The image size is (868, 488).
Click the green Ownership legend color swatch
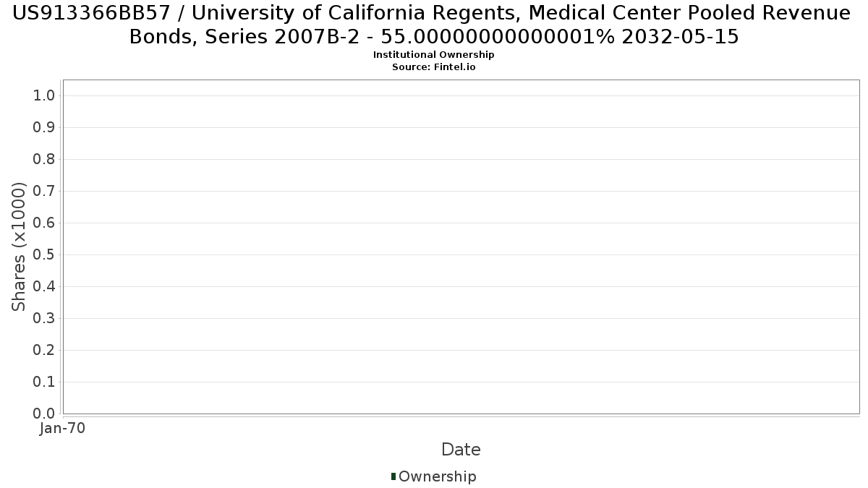[x=393, y=476]
